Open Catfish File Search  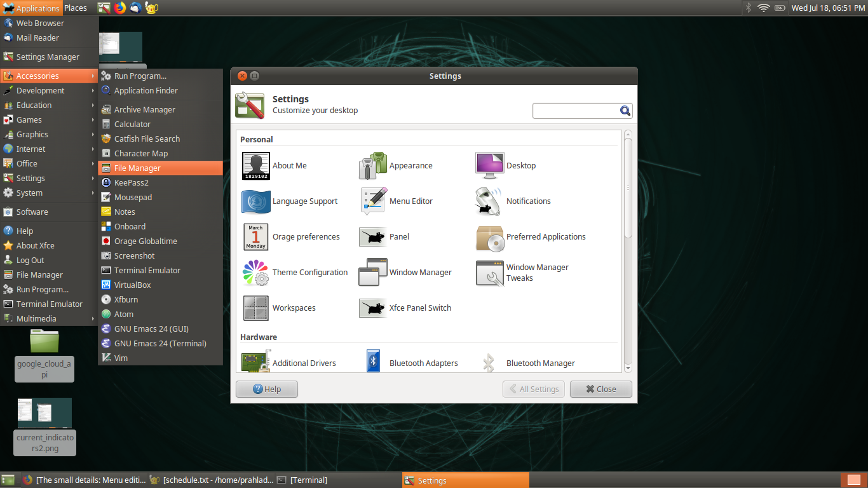(161, 139)
